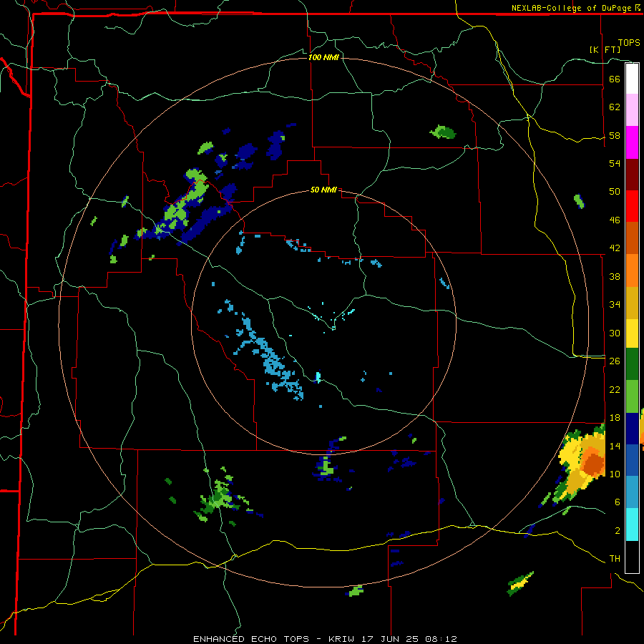
Task: Select the gold legend swatch
Action: coord(632,303)
